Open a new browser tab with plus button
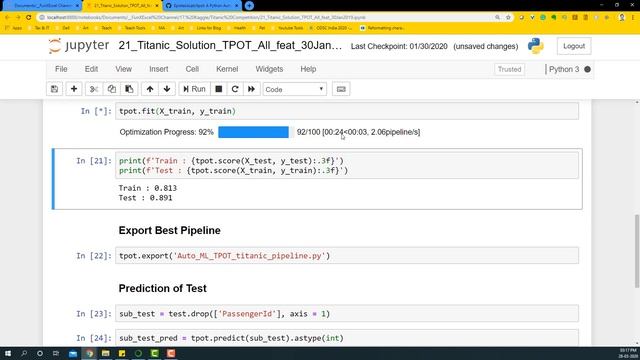Image resolution: width=640 pixels, height=360 pixels. (249, 6)
